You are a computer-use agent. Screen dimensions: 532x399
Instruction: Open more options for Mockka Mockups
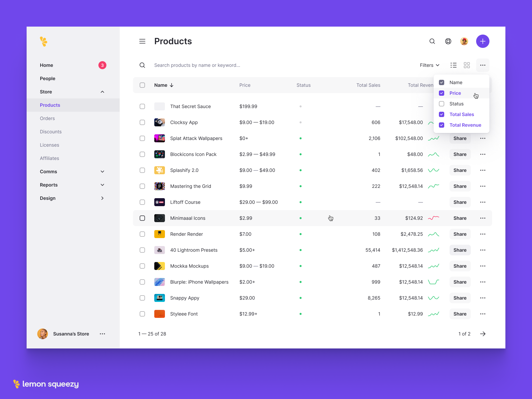coord(483,266)
